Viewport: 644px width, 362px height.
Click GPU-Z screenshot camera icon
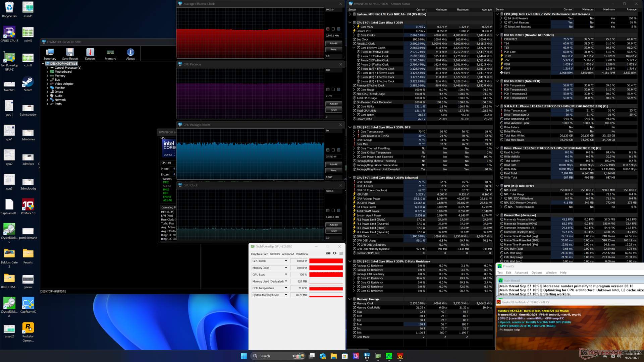(x=328, y=253)
